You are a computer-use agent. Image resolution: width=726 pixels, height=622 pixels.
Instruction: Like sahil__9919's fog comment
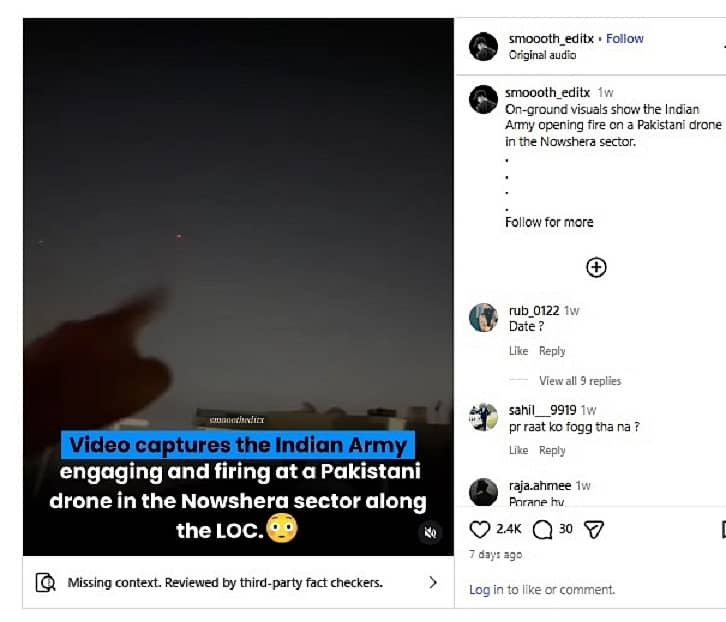[x=518, y=450]
